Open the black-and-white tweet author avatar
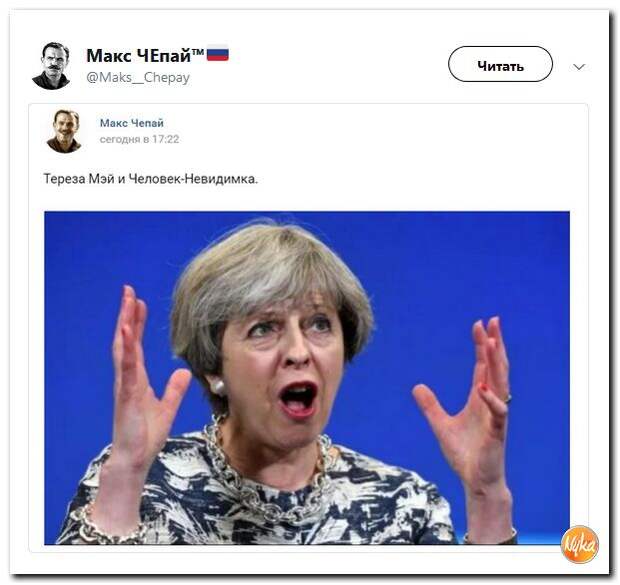The width and height of the screenshot is (620, 585). [51, 66]
